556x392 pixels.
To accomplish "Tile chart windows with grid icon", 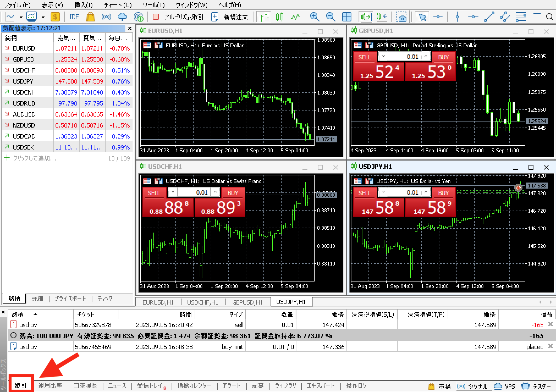I will click(346, 17).
